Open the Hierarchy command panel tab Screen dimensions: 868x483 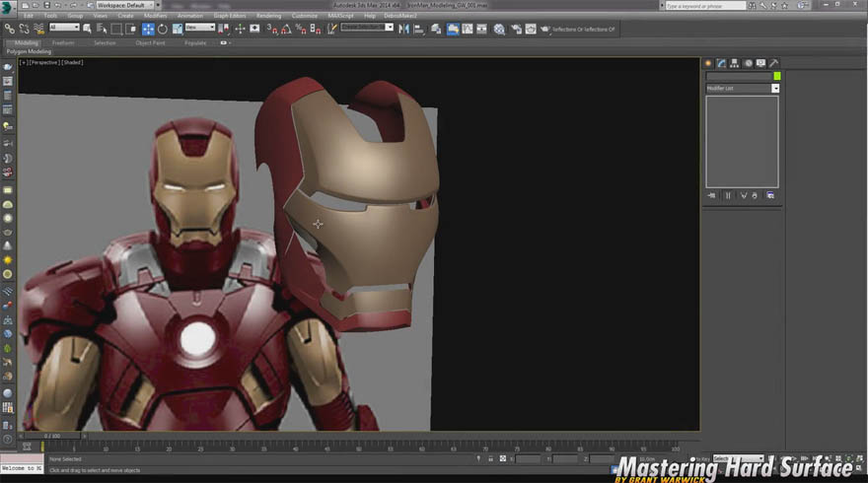[x=735, y=63]
